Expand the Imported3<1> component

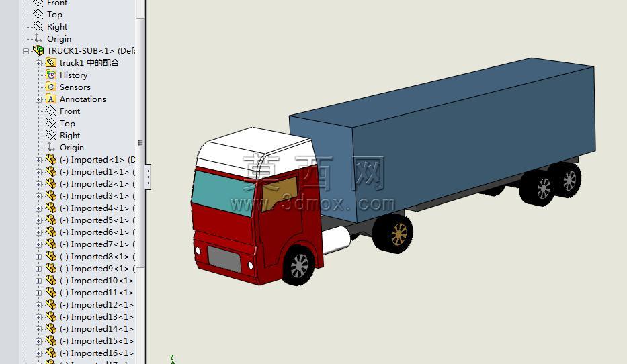tap(38, 196)
